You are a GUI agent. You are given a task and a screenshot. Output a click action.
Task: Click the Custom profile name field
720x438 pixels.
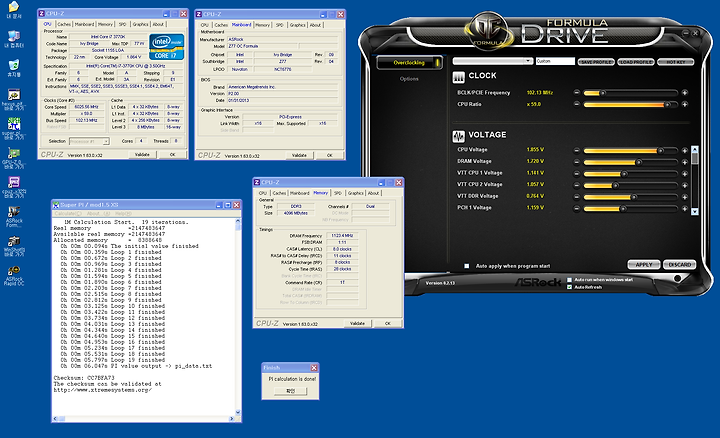[555, 61]
